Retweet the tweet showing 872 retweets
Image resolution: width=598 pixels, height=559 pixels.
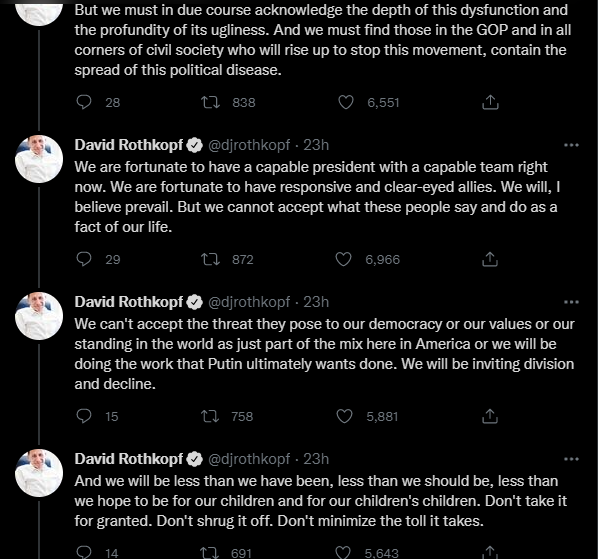[x=210, y=259]
